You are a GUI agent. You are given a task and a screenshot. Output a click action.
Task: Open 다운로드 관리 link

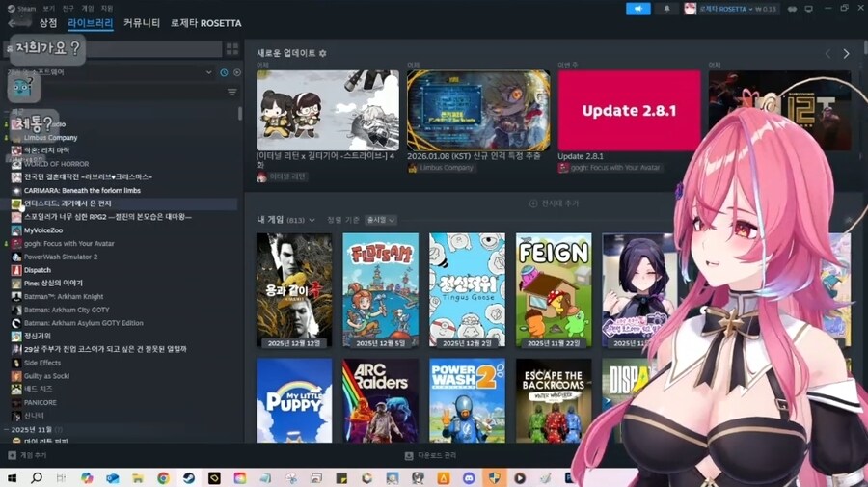click(437, 455)
